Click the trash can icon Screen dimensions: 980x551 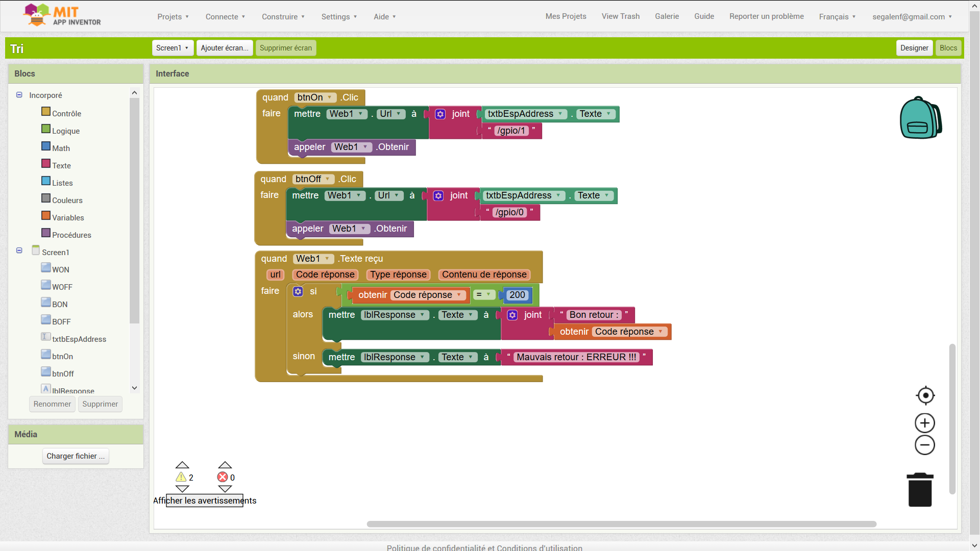click(x=920, y=490)
